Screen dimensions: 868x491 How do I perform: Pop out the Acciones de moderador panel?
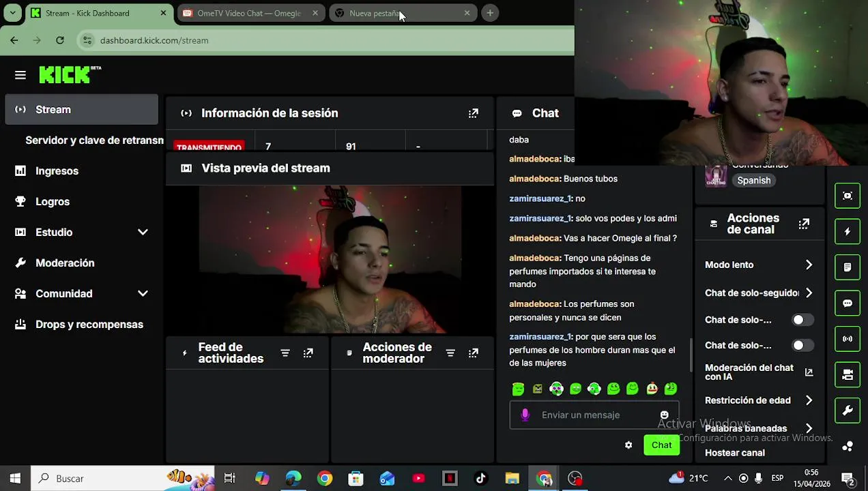click(x=473, y=353)
